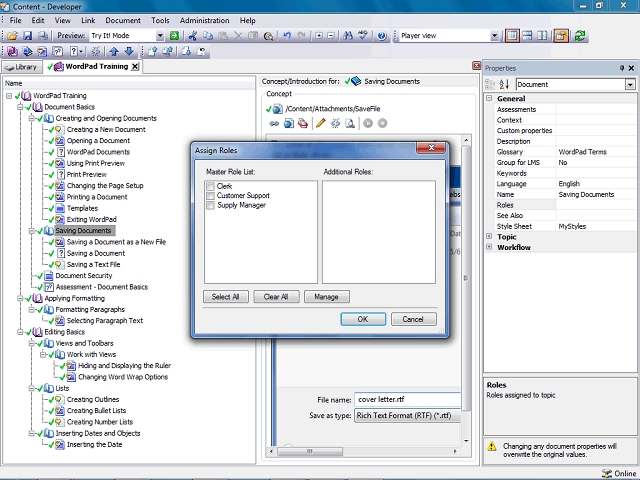Click the Open folder icon in toolbar

(x=12, y=36)
